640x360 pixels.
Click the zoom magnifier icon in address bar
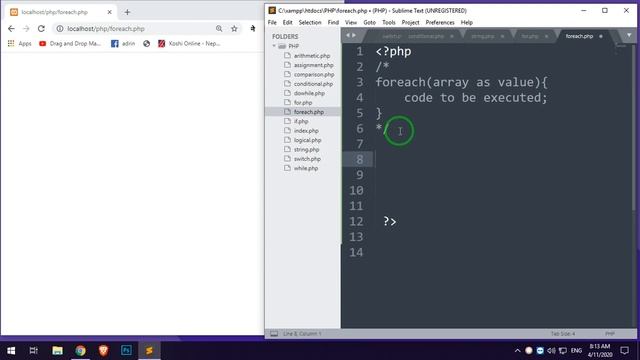pos(219,29)
